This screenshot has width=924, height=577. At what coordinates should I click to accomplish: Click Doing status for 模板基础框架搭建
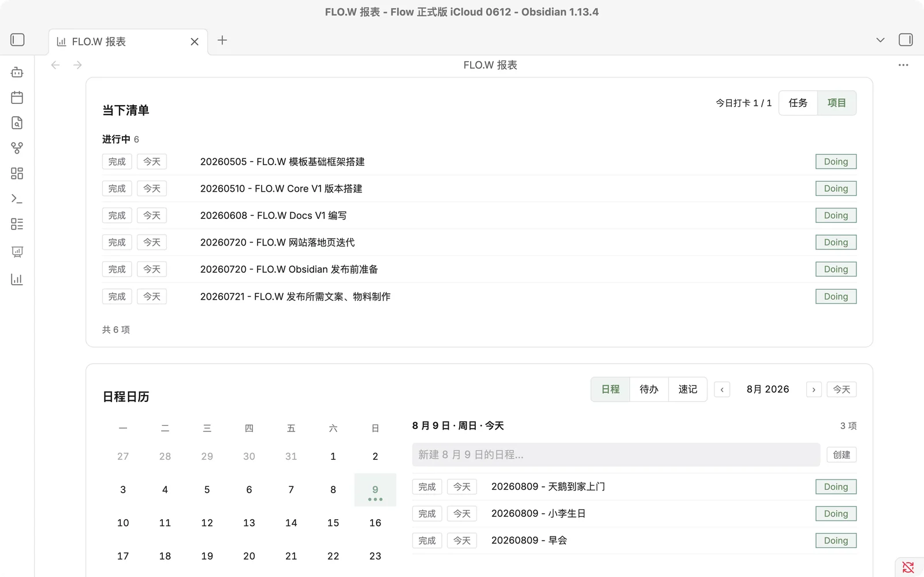836,162
